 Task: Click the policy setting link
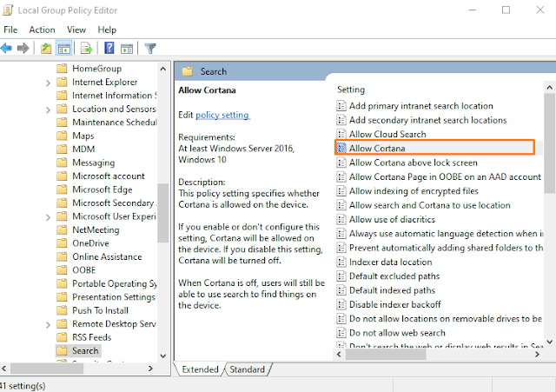tap(222, 115)
